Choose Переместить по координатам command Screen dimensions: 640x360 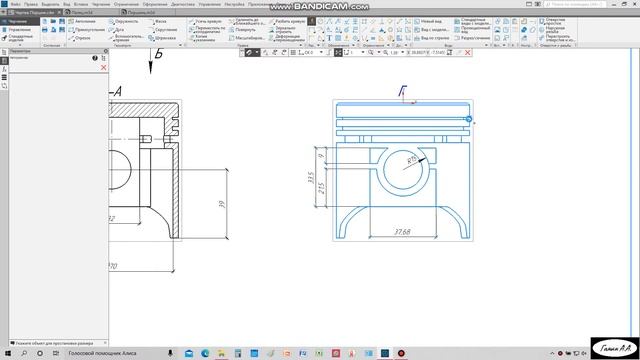[x=207, y=30]
